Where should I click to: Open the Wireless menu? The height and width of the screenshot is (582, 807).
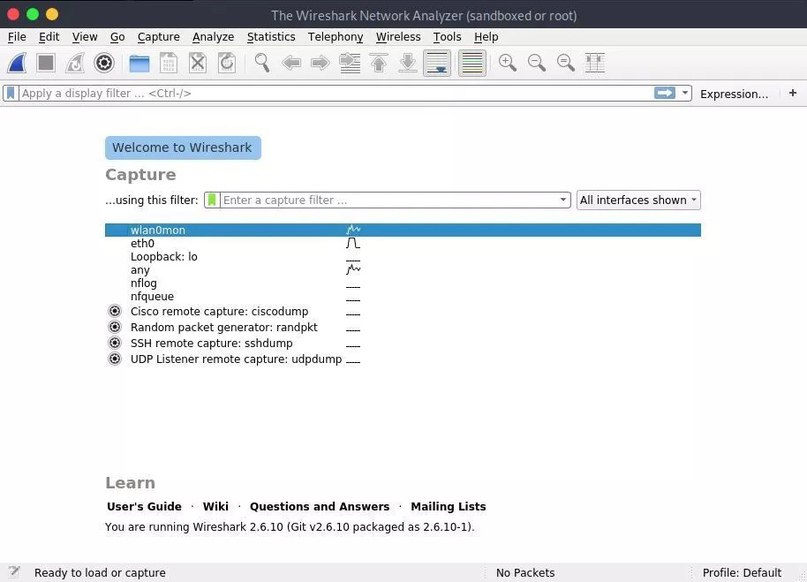[398, 37]
